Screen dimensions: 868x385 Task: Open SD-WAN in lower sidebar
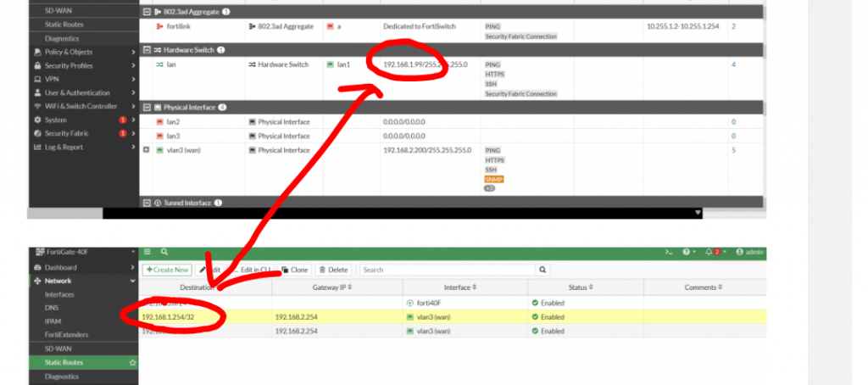(58, 349)
